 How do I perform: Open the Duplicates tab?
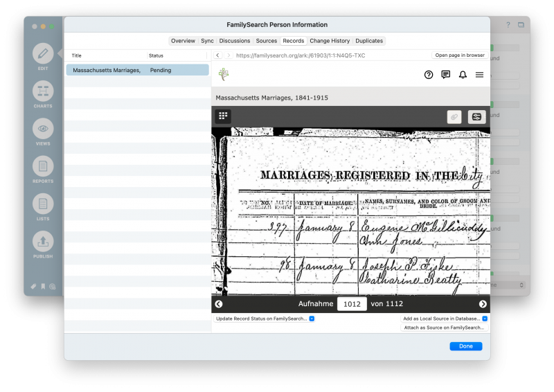369,41
